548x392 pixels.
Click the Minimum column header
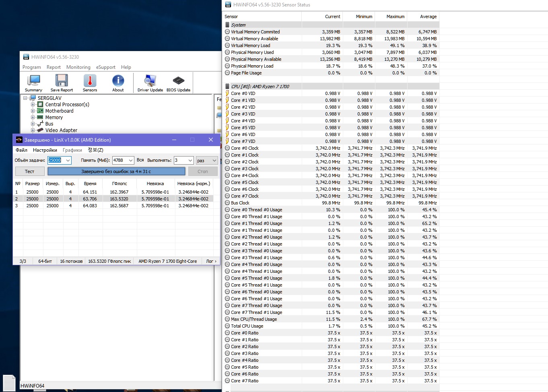359,17
